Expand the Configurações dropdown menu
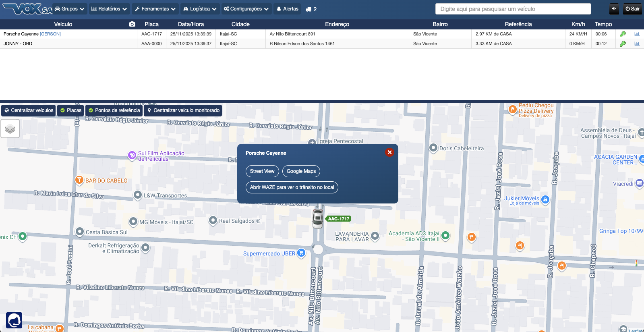 tap(246, 9)
